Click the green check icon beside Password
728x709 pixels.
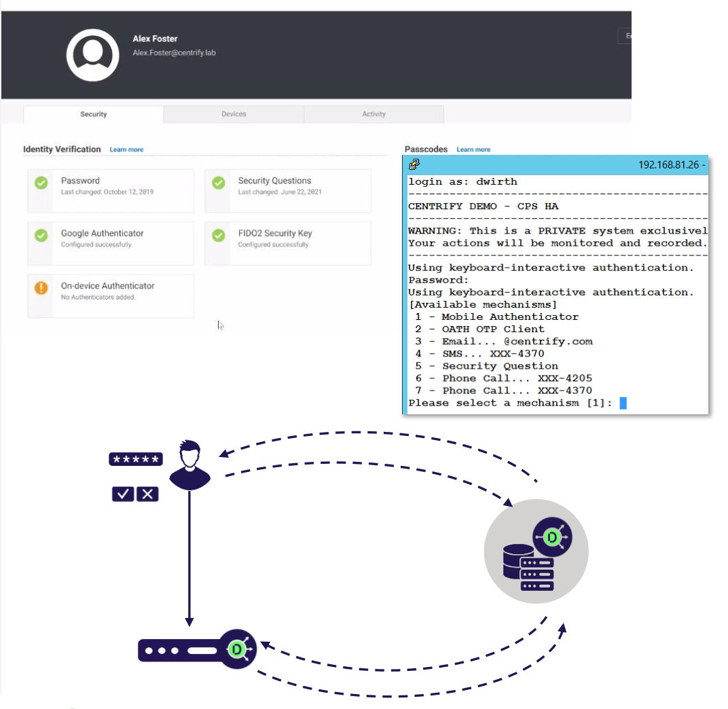41,183
